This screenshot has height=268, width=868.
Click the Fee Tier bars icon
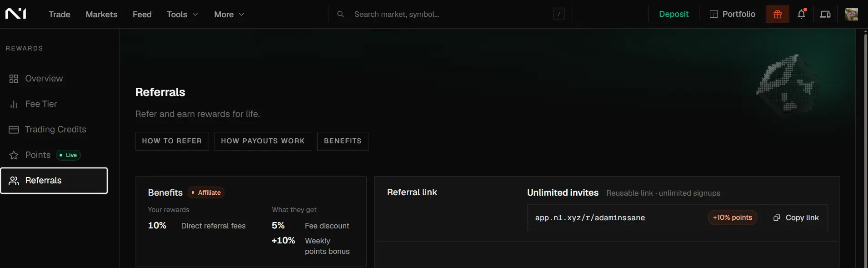(x=14, y=104)
